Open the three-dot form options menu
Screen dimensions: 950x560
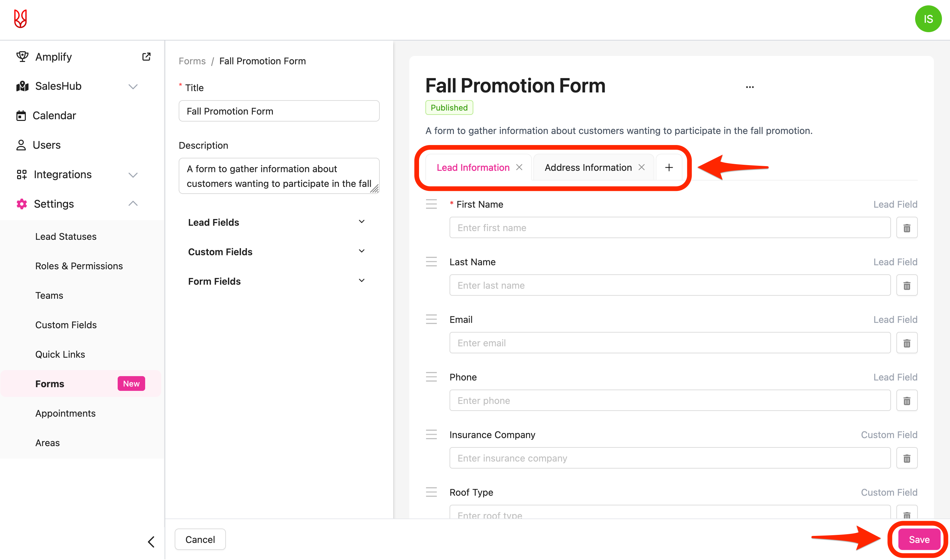pos(750,87)
